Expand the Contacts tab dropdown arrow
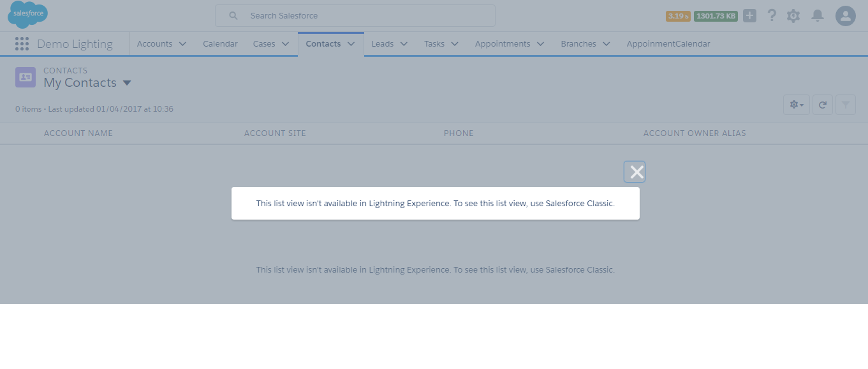 [351, 44]
